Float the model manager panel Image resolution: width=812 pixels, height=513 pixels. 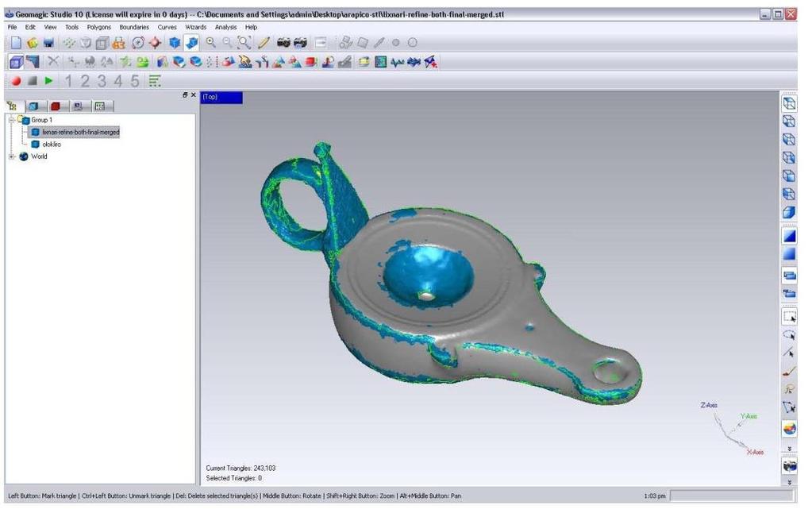point(185,94)
